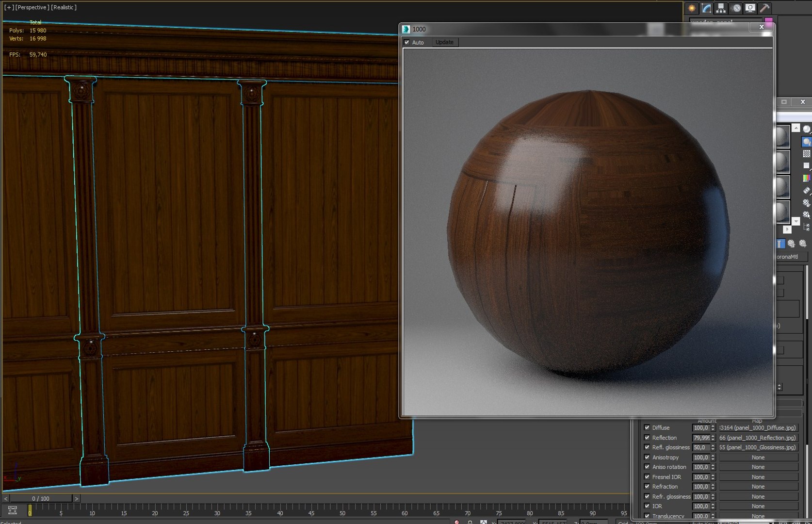Open the Utilities hammer tab
This screenshot has height=524, width=812.
pos(765,8)
